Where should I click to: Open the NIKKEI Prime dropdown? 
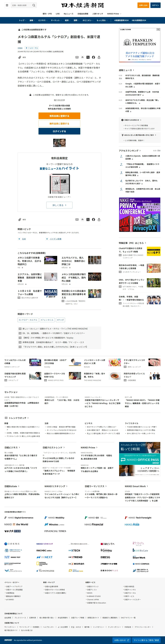114,14
